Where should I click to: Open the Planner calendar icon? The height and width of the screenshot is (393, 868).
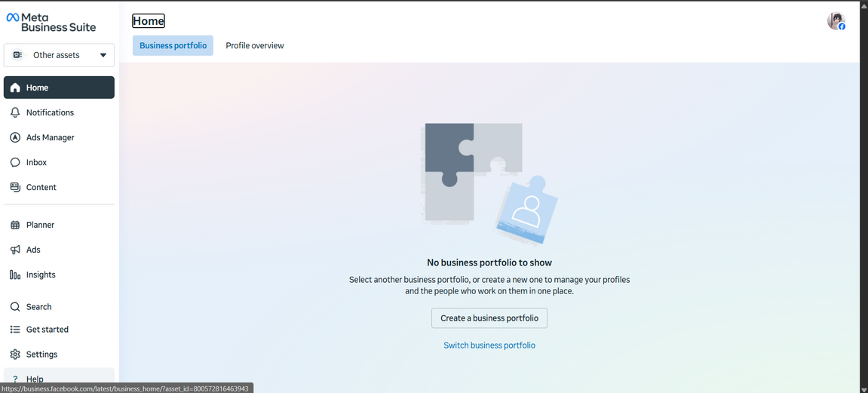pos(15,225)
